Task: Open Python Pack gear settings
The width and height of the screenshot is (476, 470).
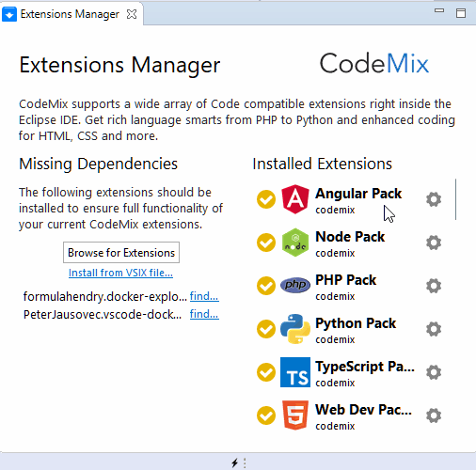Action: tap(434, 329)
